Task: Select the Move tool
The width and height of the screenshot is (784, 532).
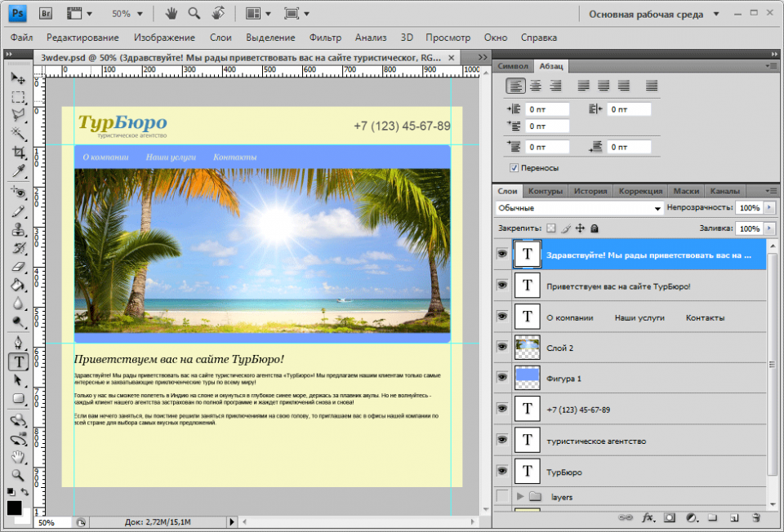Action: click(x=18, y=78)
